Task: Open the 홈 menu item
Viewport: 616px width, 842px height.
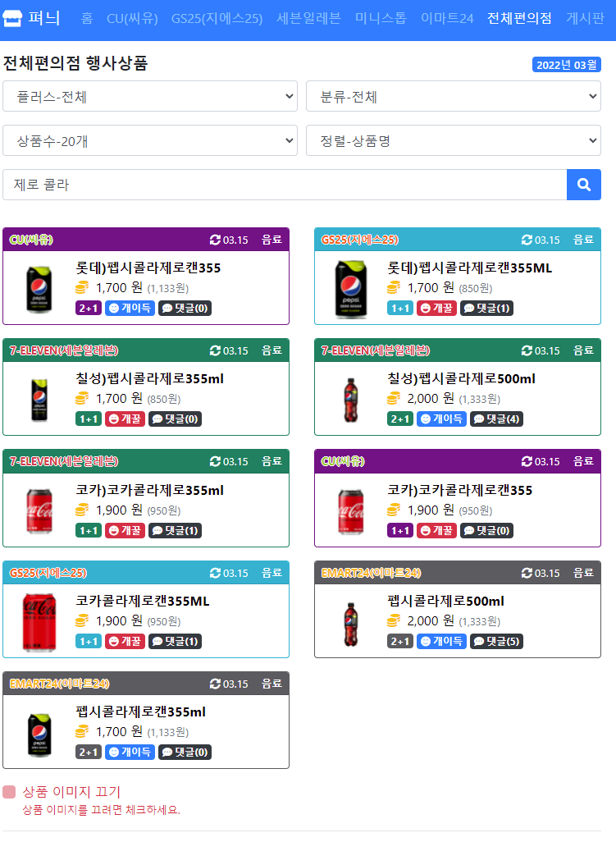Action: (87, 18)
